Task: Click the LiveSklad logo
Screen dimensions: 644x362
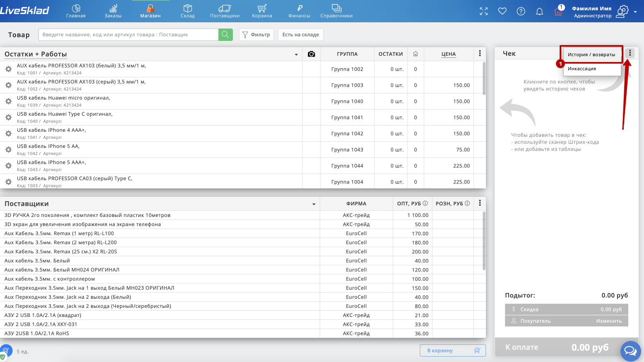Action: coord(25,10)
